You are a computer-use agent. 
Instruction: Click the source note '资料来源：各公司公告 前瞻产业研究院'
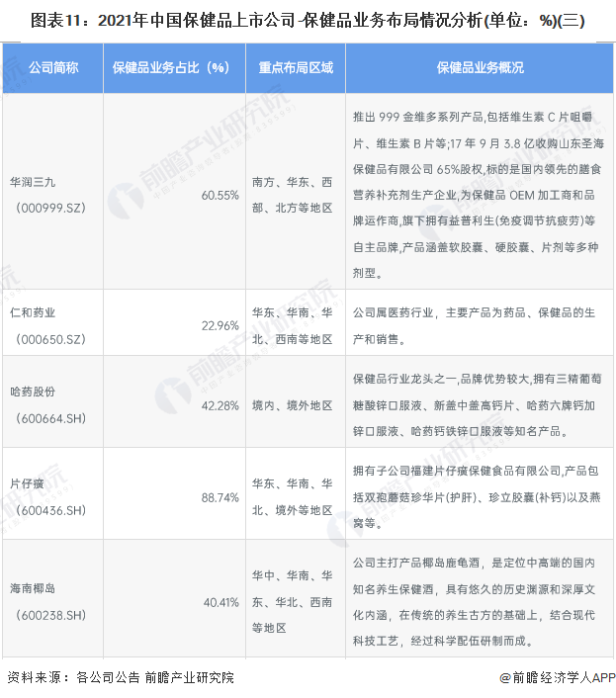click(x=121, y=677)
